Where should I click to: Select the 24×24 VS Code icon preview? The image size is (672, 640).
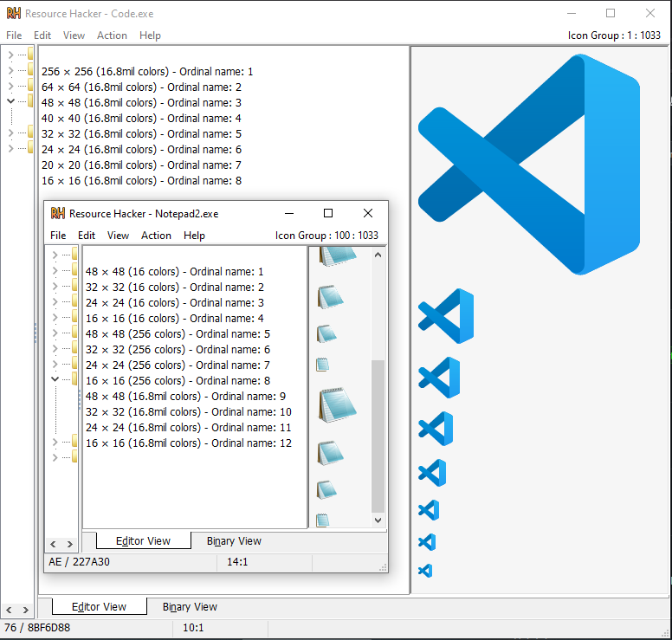point(429,510)
